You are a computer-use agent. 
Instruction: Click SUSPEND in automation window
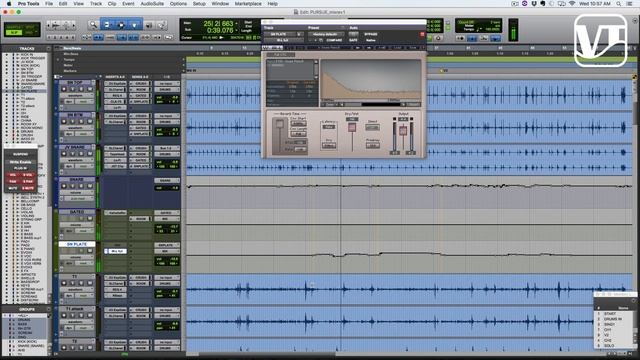coord(20,154)
